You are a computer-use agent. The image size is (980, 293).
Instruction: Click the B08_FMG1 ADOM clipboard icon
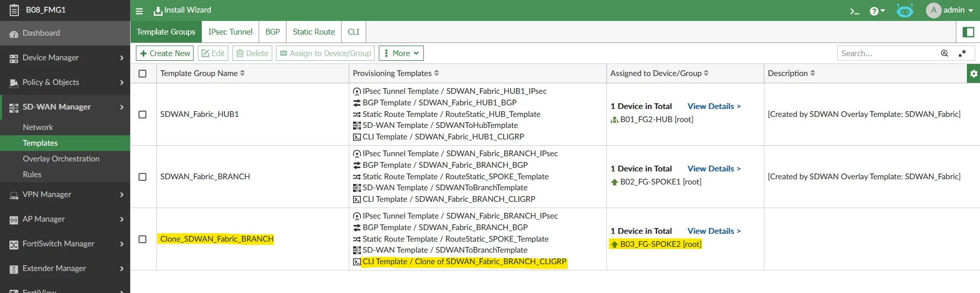14,10
